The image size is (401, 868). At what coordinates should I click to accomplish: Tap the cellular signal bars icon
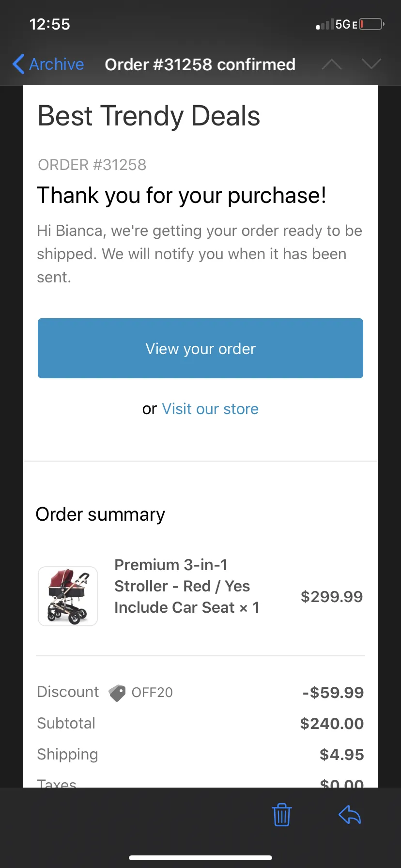(325, 24)
